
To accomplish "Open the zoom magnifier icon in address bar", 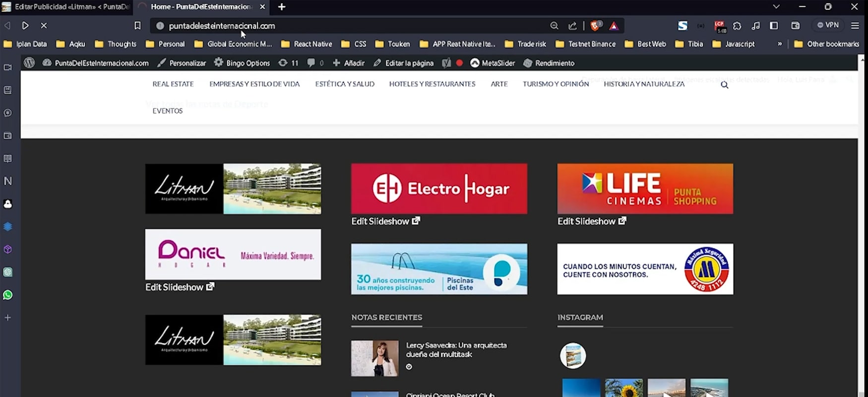I will [x=554, y=26].
